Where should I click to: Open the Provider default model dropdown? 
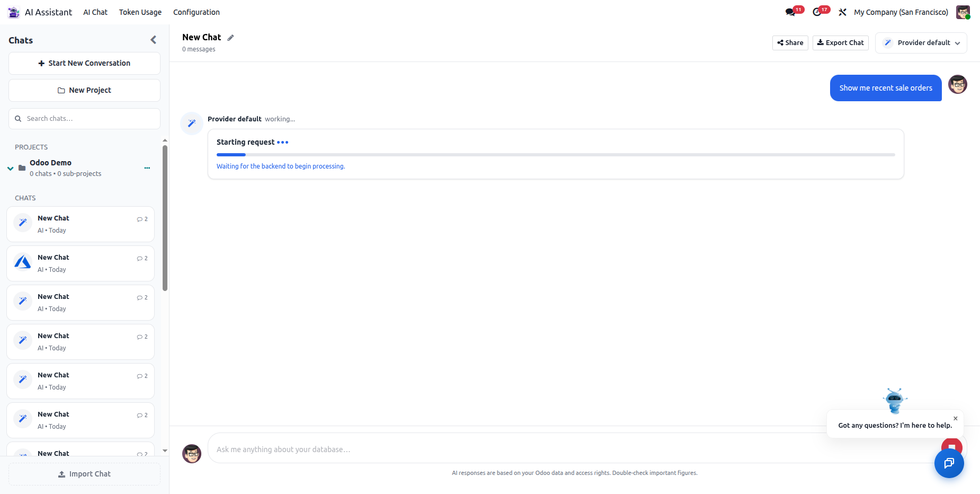(x=921, y=43)
